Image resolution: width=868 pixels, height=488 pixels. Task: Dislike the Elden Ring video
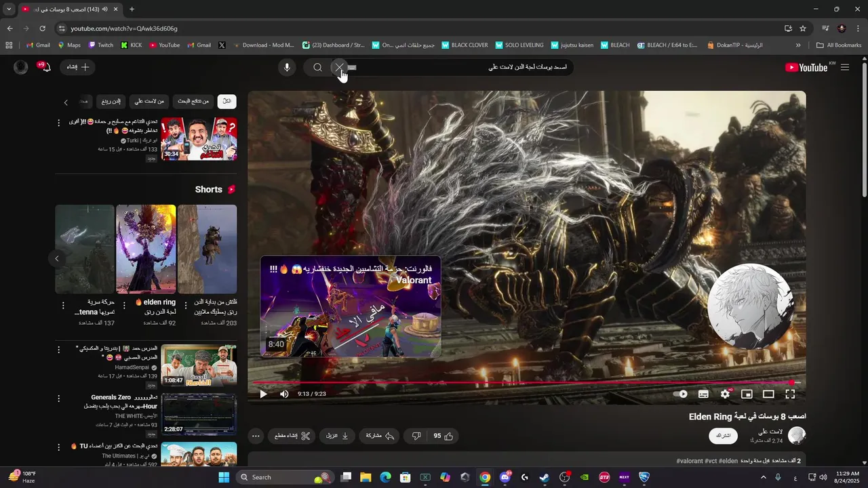(x=416, y=436)
